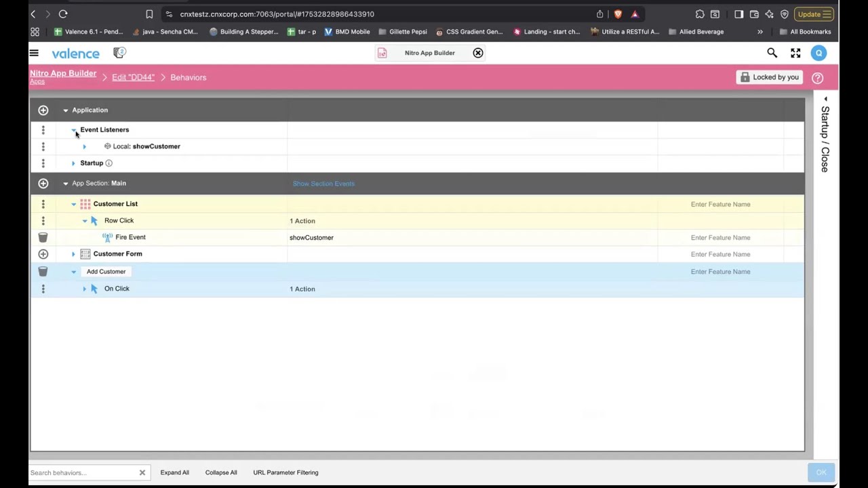This screenshot has height=488, width=868.
Task: Toggle Valence fullscreen mode icon
Action: pyautogui.click(x=795, y=53)
